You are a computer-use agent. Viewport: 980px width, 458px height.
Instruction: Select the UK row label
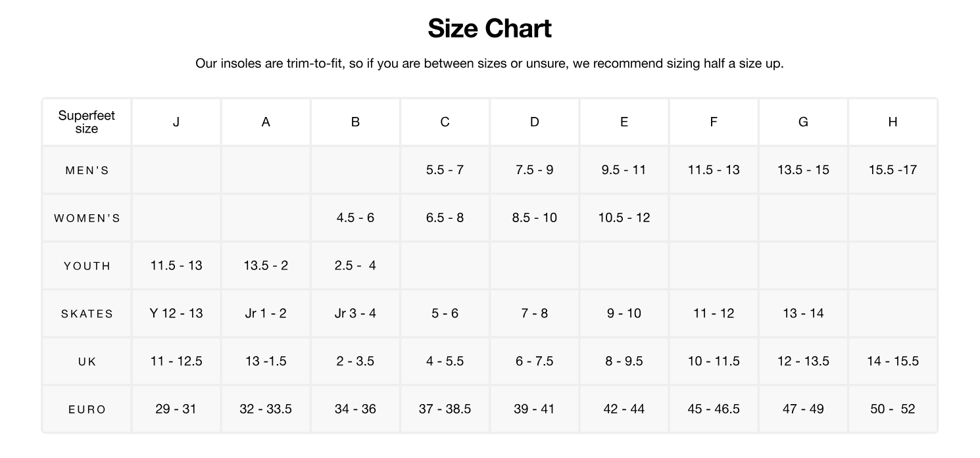[x=87, y=361]
